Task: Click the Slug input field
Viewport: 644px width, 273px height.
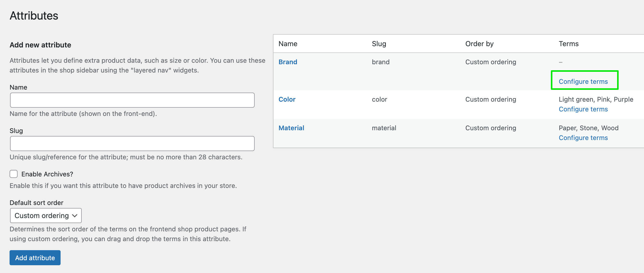Action: pyautogui.click(x=132, y=144)
